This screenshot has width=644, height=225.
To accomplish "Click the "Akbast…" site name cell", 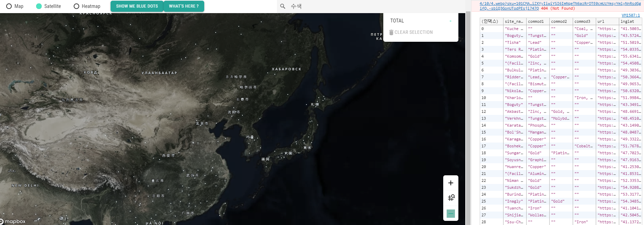I will pos(515,111).
